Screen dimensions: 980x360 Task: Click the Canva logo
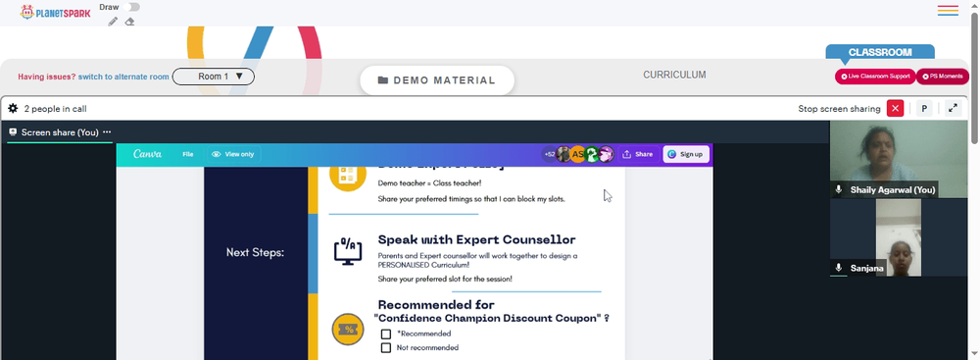click(148, 154)
